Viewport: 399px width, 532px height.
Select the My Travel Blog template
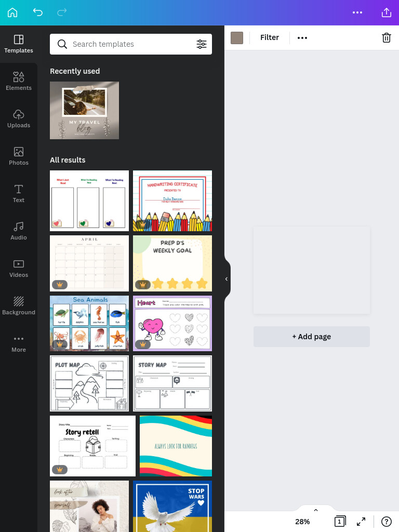[85, 110]
